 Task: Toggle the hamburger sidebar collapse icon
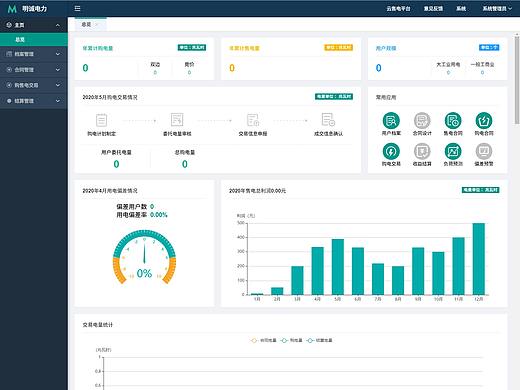(x=77, y=8)
